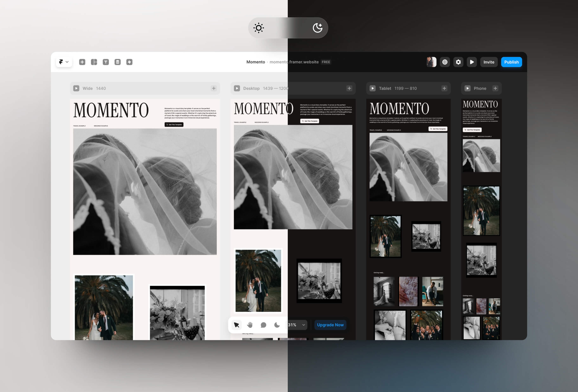Select the cursor tool in the bottom toolbar
The height and width of the screenshot is (392, 578).
pos(236,325)
